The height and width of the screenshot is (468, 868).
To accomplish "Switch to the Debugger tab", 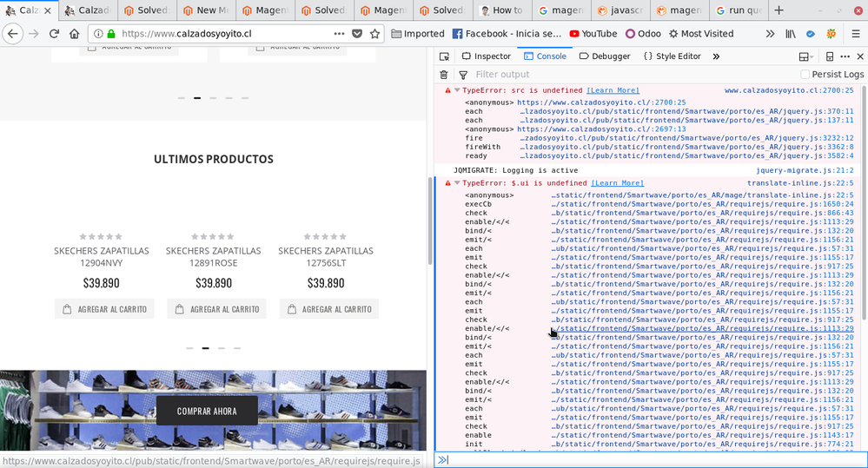I will pos(605,56).
